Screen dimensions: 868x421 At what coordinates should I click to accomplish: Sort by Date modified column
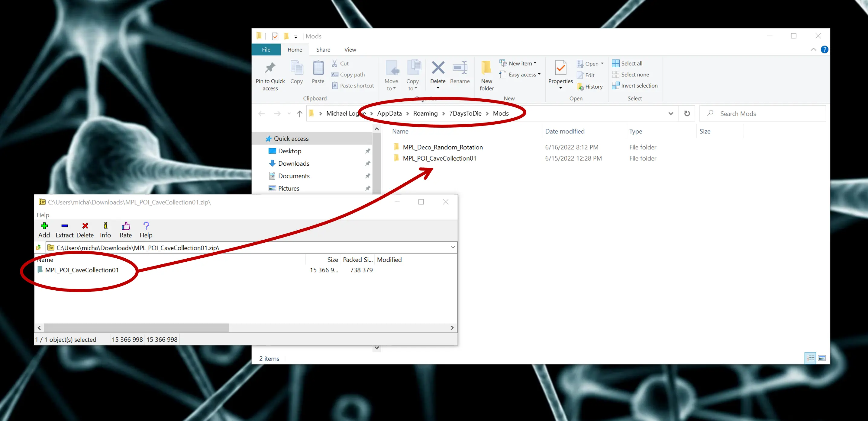[x=565, y=131]
